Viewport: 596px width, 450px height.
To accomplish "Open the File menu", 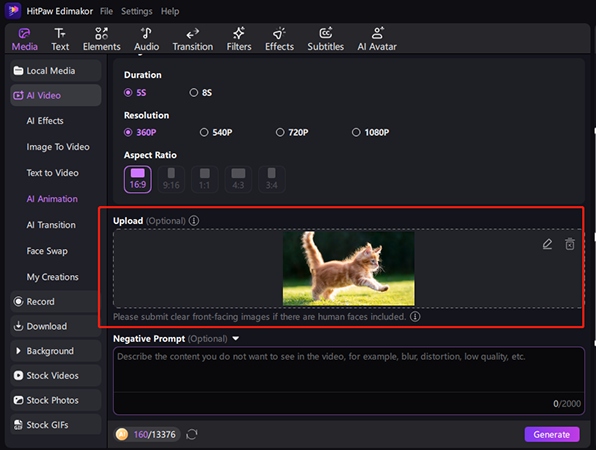I will tap(106, 11).
